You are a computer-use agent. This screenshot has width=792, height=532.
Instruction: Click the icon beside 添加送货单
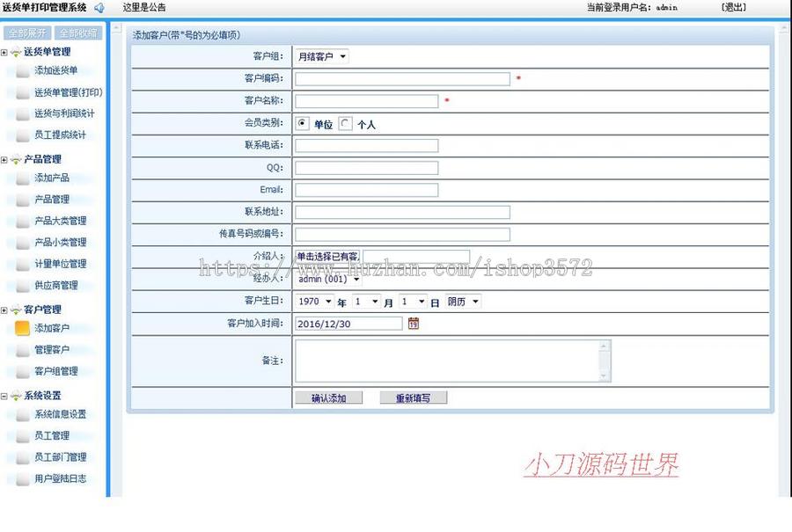(x=21, y=70)
